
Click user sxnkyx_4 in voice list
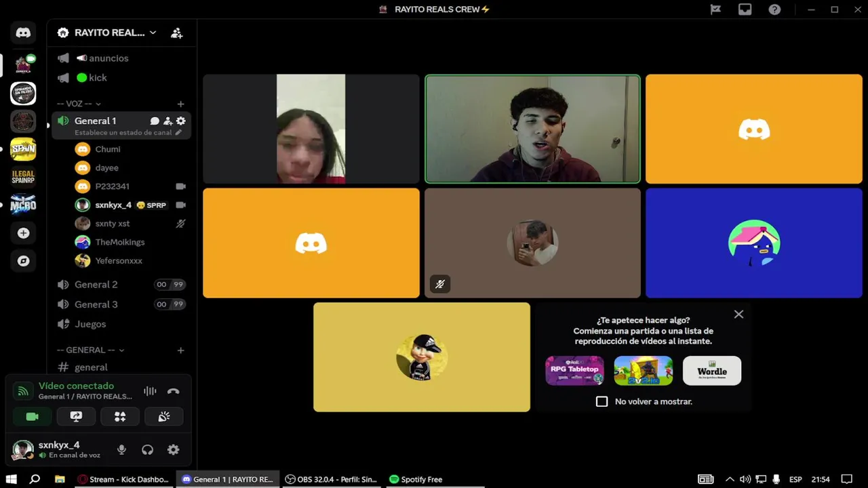pos(130,205)
